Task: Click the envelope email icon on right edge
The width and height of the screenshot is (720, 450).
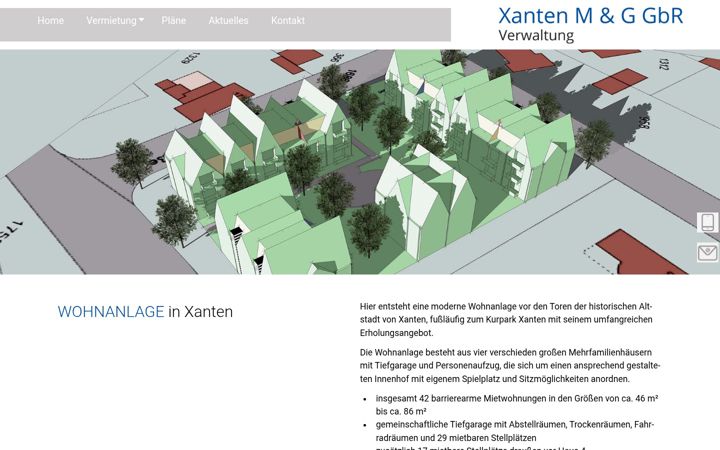Action: 708,253
